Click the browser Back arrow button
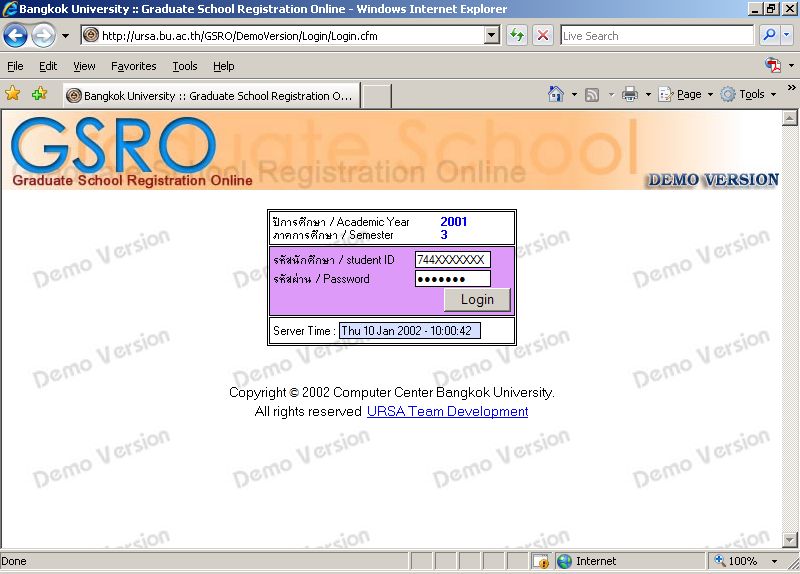800x574 pixels. (x=15, y=36)
